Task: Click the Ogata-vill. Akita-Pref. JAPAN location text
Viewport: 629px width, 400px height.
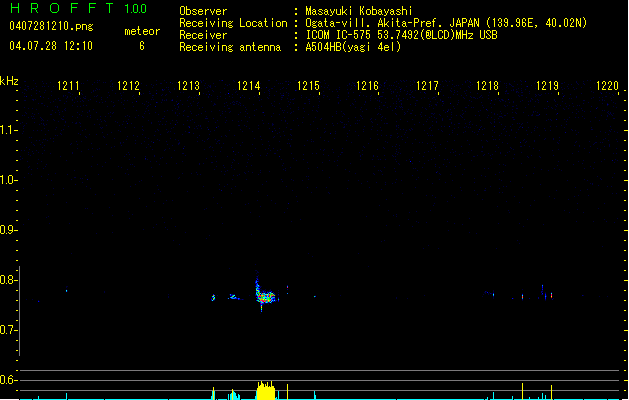Action: click(x=446, y=23)
